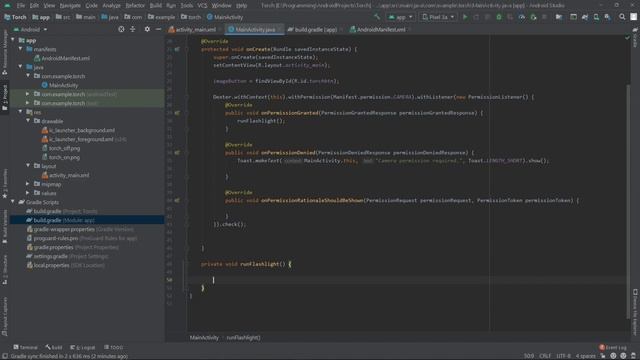Viewport: 640px width, 360px height.
Task: Open Project panel gear settings
Action: pyautogui.click(x=147, y=29)
